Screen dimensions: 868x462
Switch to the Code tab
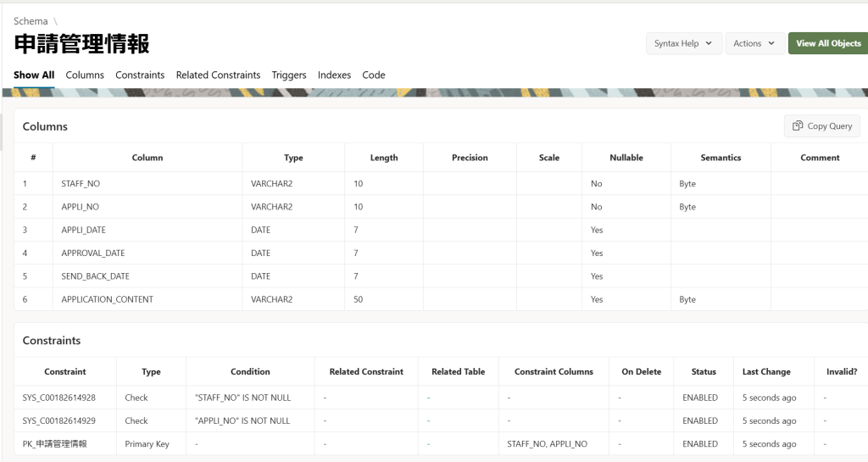point(374,75)
